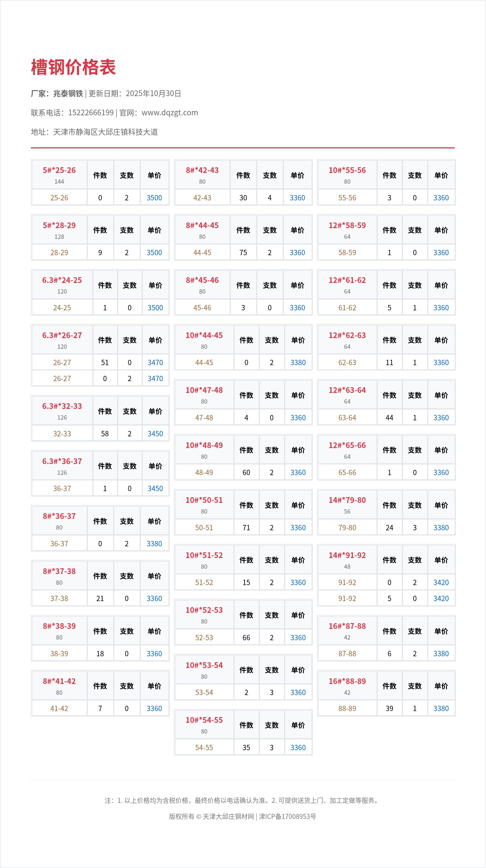Click the 3380 price for 16#*88-89

click(441, 709)
